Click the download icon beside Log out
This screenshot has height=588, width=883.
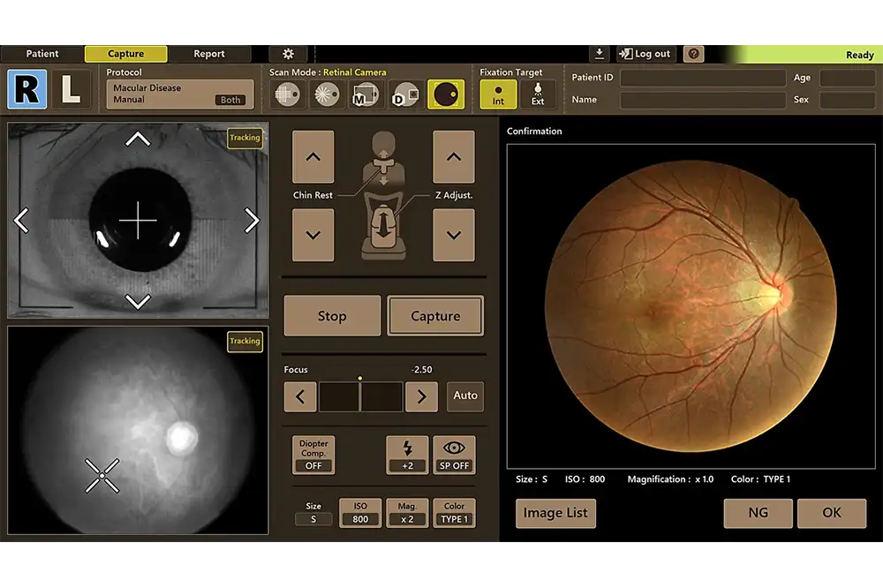coord(600,54)
